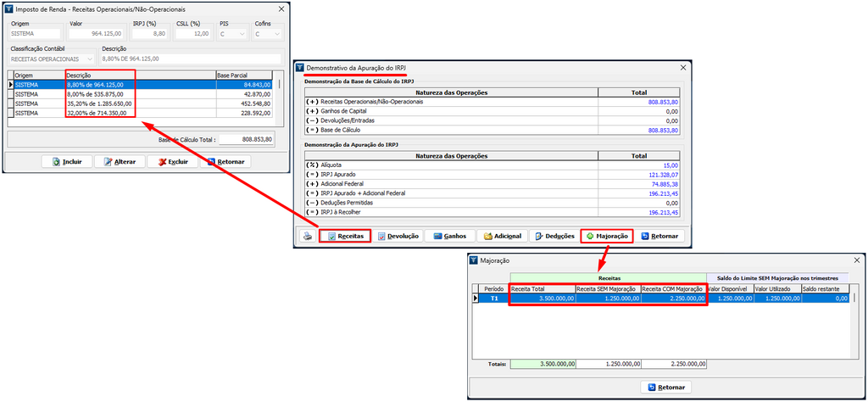
Task: Click the Descrição column header in revenue grid
Action: pos(140,75)
